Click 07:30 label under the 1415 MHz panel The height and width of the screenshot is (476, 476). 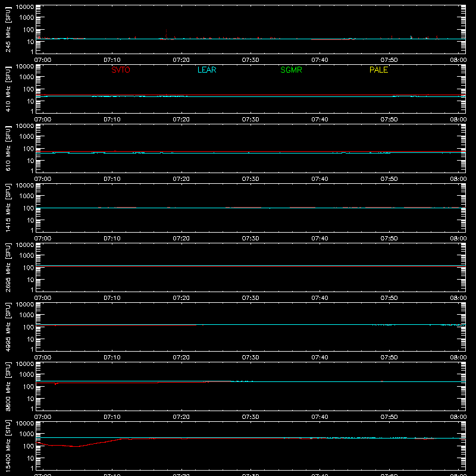[250, 239]
